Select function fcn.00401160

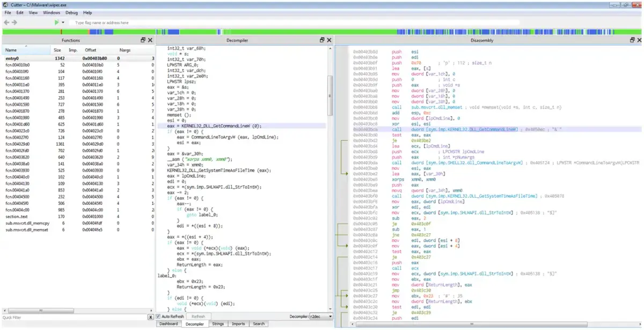(x=78, y=78)
